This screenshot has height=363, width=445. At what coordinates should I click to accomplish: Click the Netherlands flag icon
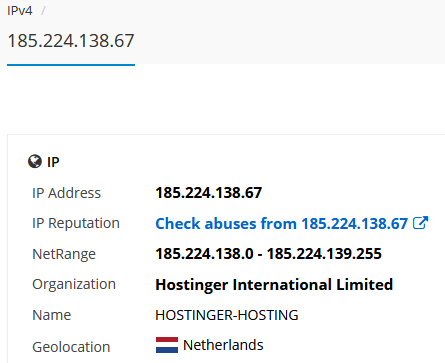(167, 345)
